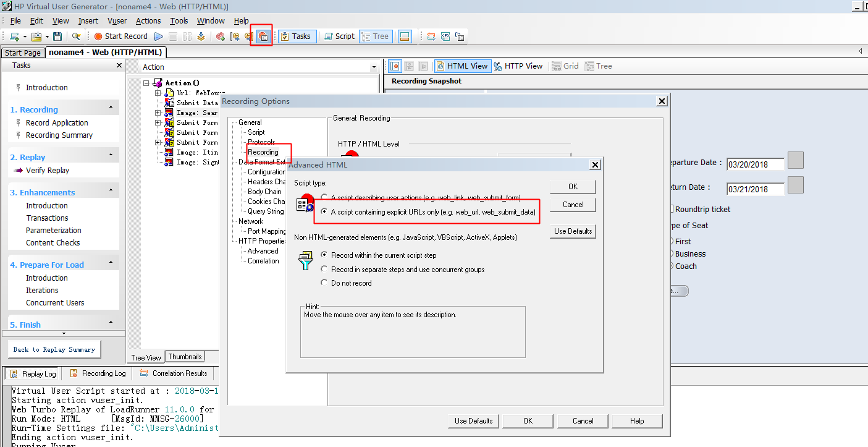Image resolution: width=868 pixels, height=447 pixels.
Task: Expand the Url: WebTours tree node
Action: click(x=158, y=93)
